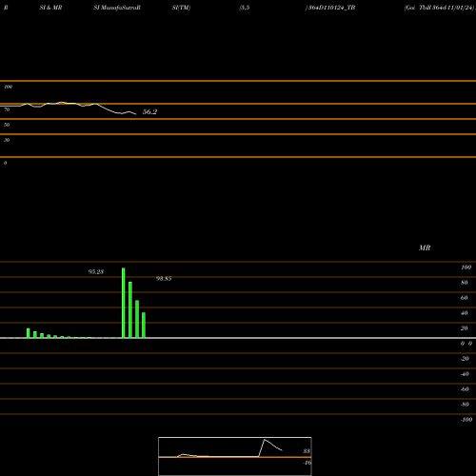Click the 'SI MunafaSutraR' header label
The height and width of the screenshot is (476, 476).
click(x=117, y=8)
